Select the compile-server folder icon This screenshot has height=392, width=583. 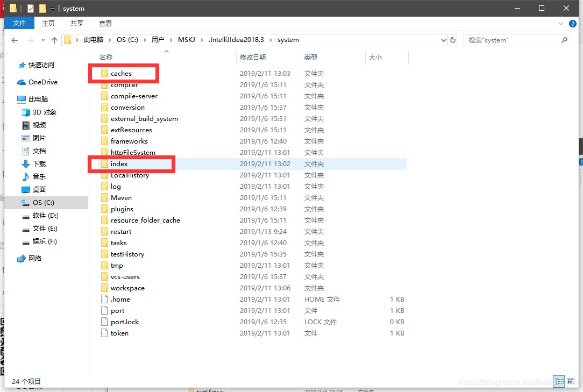[x=104, y=96]
